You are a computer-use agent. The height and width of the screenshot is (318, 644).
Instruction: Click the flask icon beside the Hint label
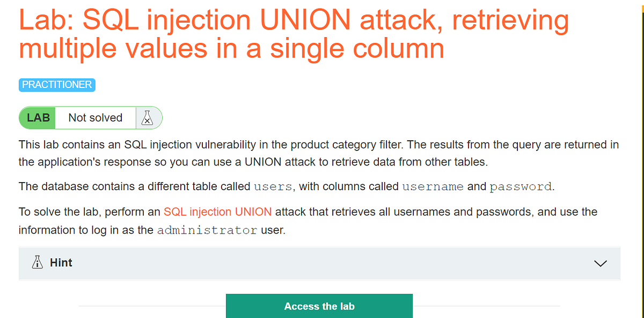(37, 263)
